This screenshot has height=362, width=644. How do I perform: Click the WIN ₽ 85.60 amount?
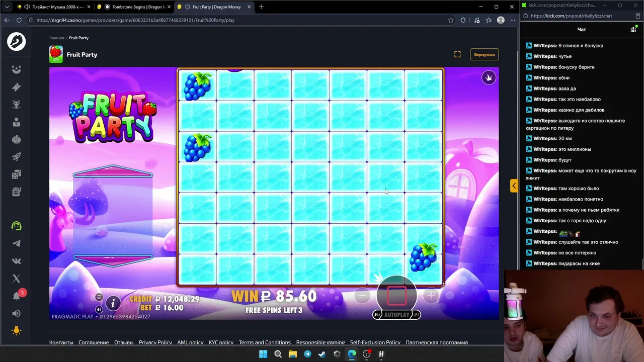coord(274,296)
